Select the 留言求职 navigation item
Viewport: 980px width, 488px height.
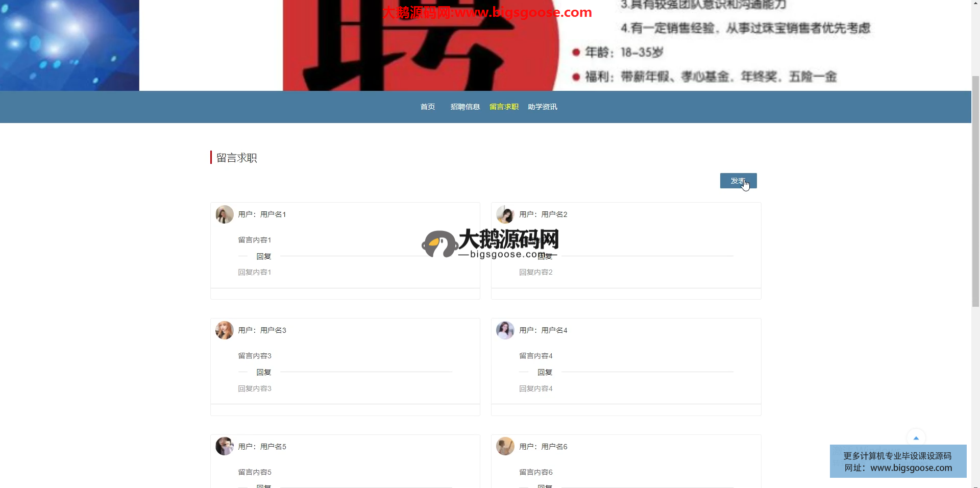pyautogui.click(x=504, y=107)
